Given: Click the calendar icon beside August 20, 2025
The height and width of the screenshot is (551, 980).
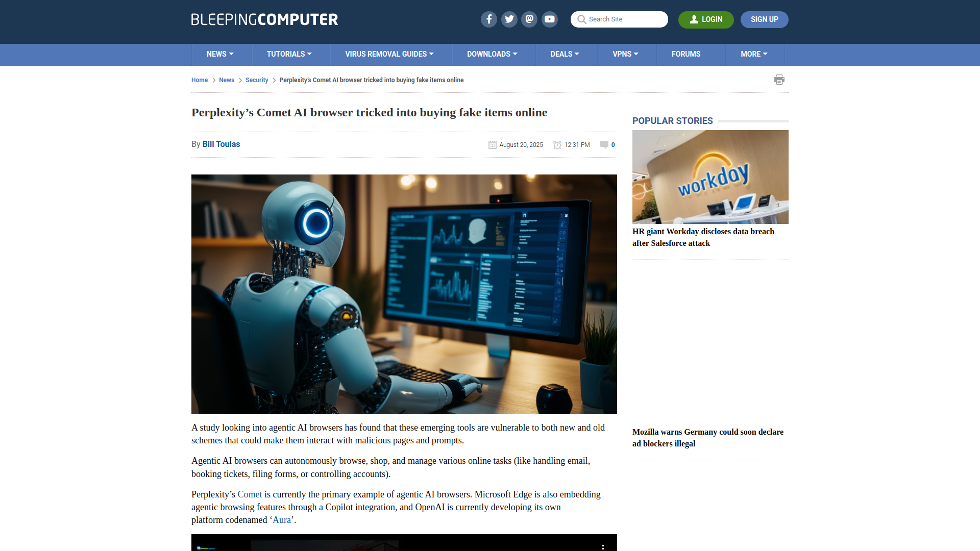Looking at the screenshot, I should 493,145.
